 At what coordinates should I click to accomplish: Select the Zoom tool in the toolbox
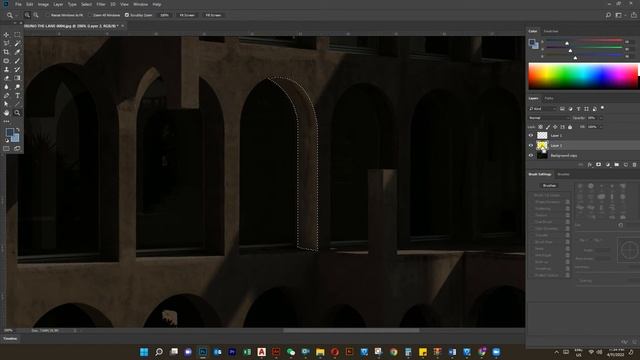pyautogui.click(x=17, y=113)
